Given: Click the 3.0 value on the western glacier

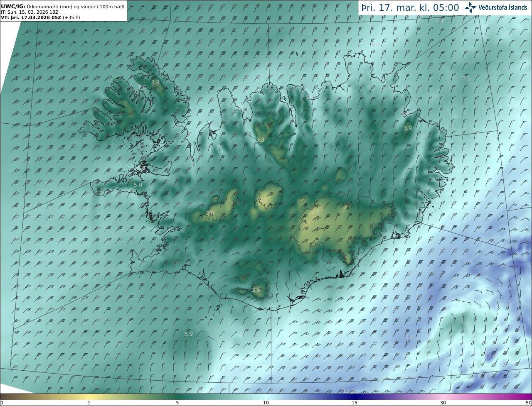Looking at the screenshot, I should tap(210, 213).
